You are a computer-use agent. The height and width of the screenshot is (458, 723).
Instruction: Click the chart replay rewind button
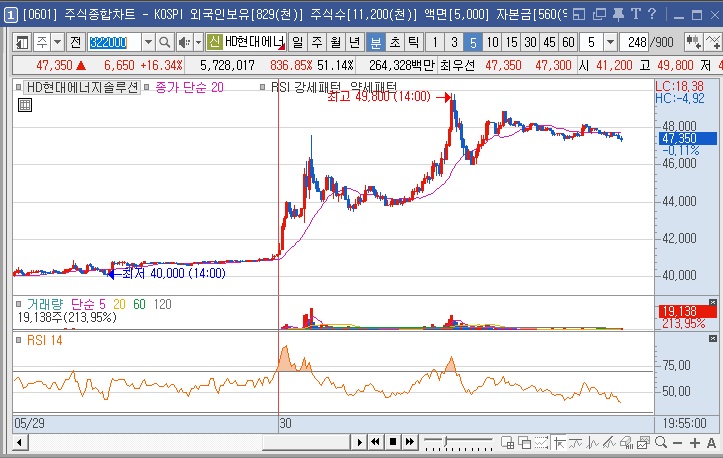point(376,443)
